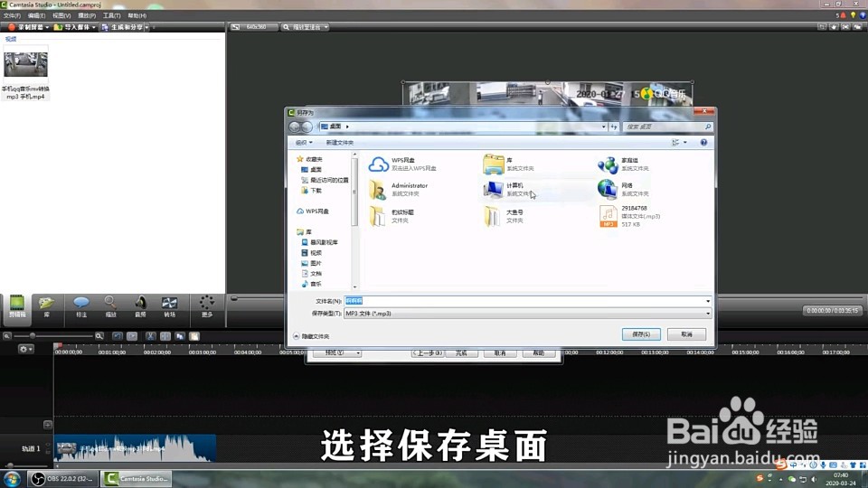Open the Audio tool
The width and height of the screenshot is (868, 488).
click(140, 306)
